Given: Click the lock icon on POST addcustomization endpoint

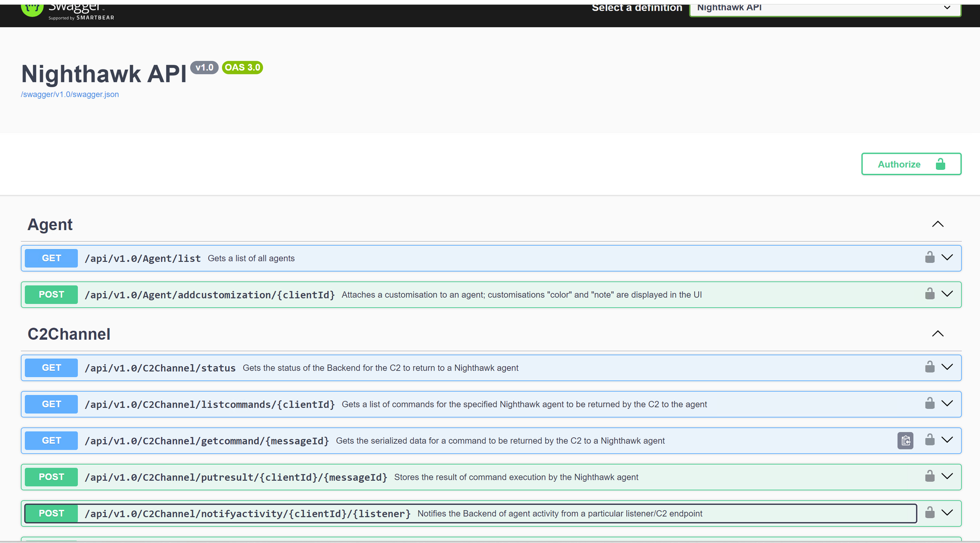Looking at the screenshot, I should pyautogui.click(x=930, y=294).
